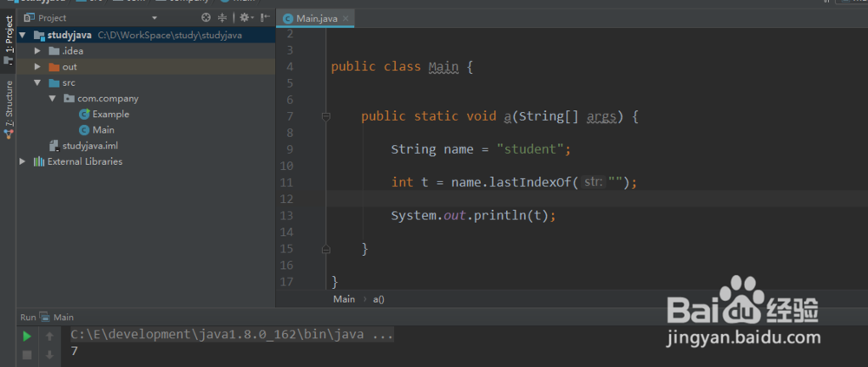The image size is (868, 367).
Task: Select the Main class in project tree
Action: [x=97, y=130]
